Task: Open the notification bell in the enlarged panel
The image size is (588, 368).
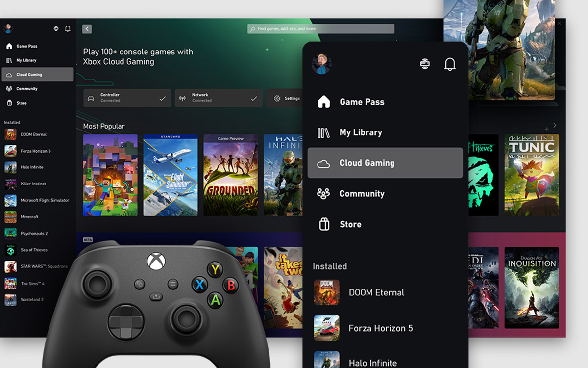Action: click(x=450, y=64)
